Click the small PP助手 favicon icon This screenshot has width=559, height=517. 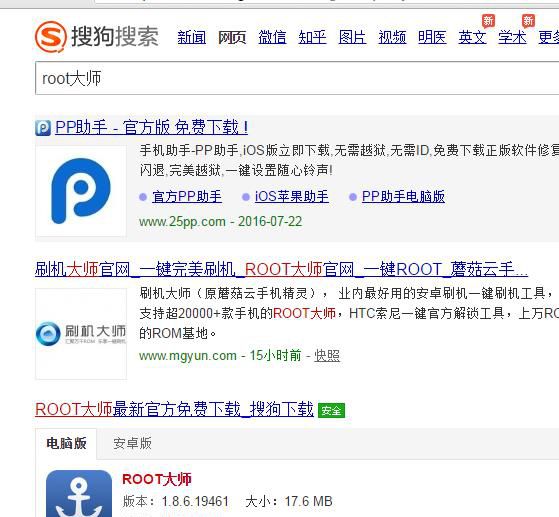pos(43,128)
